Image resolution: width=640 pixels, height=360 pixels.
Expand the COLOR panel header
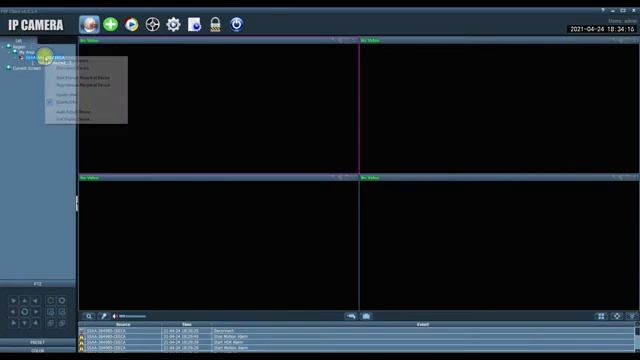tap(38, 351)
